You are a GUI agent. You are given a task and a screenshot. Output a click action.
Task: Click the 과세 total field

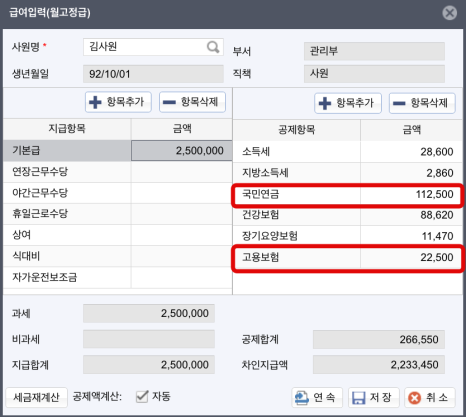pos(149,313)
